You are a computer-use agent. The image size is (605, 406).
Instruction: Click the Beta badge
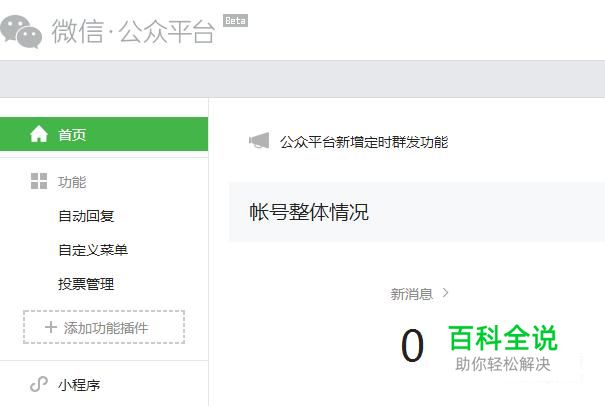235,20
